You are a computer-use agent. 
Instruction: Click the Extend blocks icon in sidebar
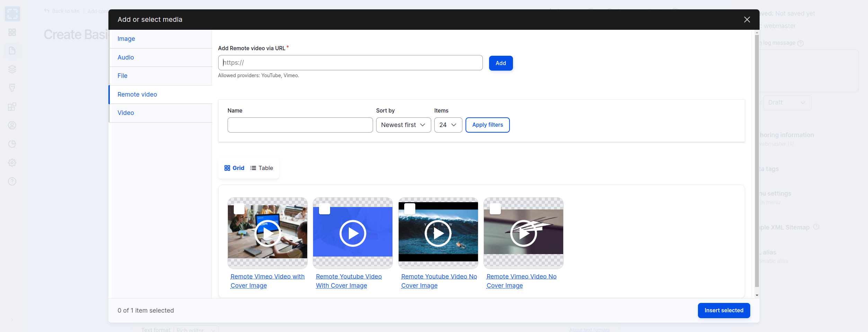tap(12, 107)
